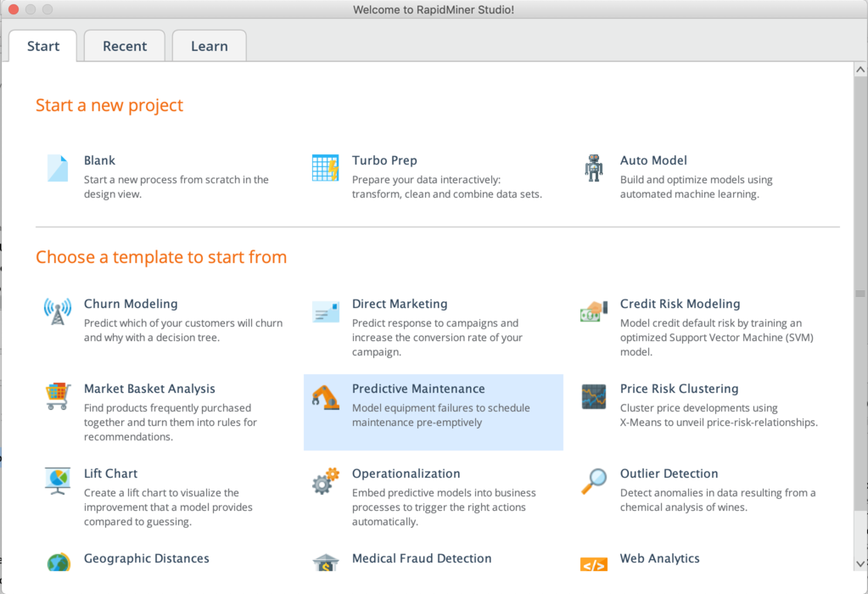Click the Market Basket Analysis cart icon
Image resolution: width=868 pixels, height=594 pixels.
pos(57,396)
